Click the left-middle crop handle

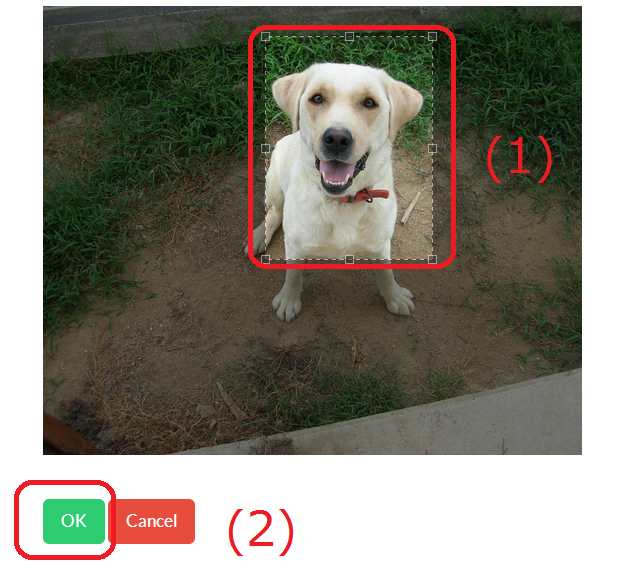pos(265,148)
